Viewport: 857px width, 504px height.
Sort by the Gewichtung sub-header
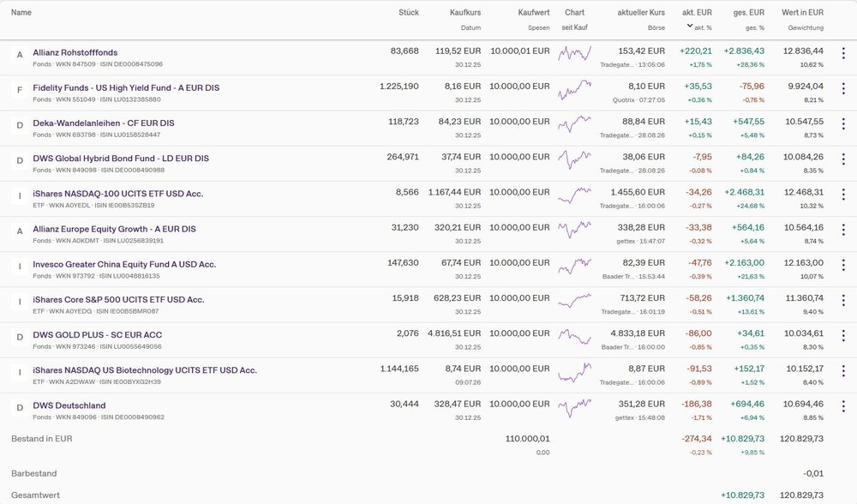pos(806,28)
